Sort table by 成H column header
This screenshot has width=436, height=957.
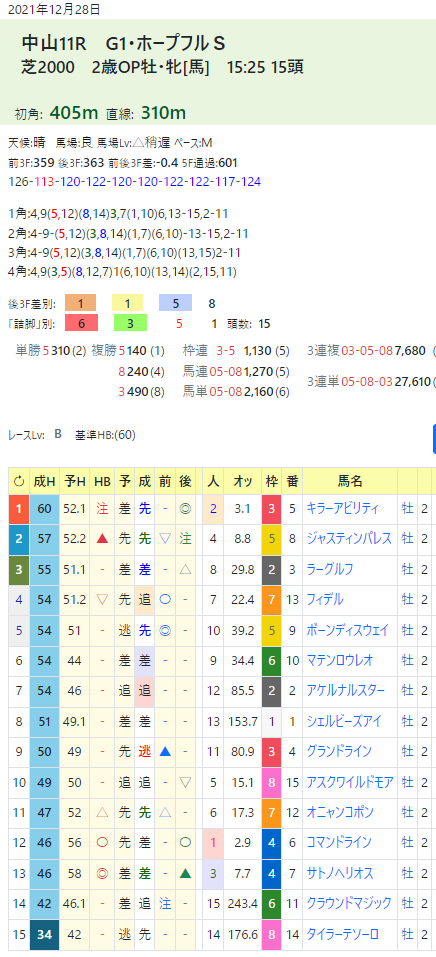pyautogui.click(x=45, y=481)
